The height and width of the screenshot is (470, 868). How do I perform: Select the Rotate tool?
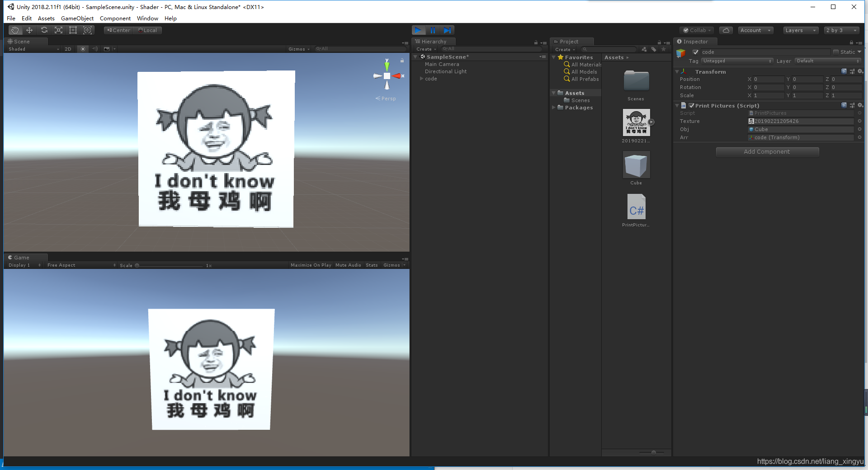[44, 30]
